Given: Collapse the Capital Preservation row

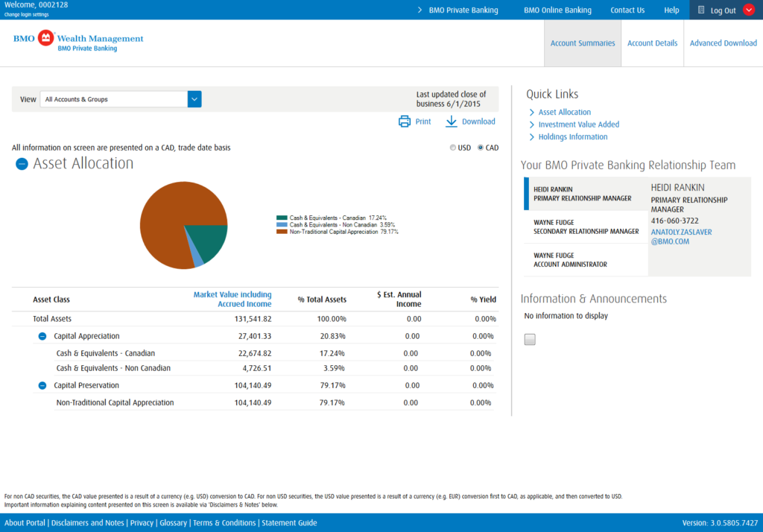Looking at the screenshot, I should (x=42, y=385).
